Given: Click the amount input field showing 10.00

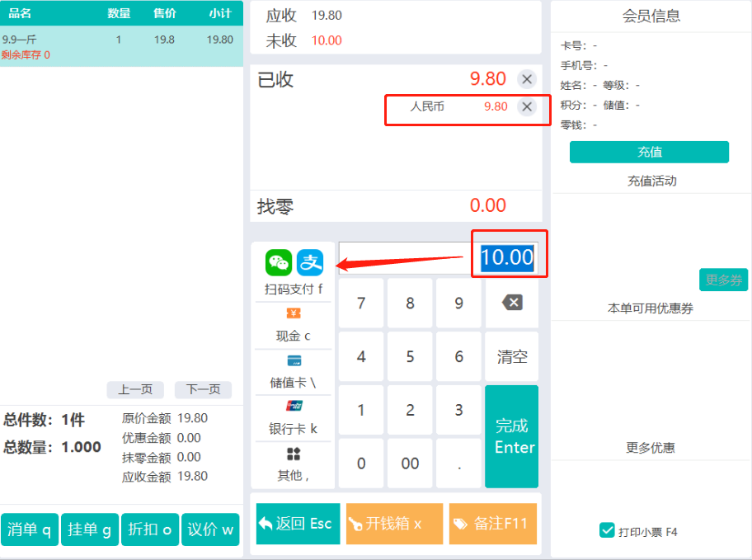Looking at the screenshot, I should tap(439, 258).
